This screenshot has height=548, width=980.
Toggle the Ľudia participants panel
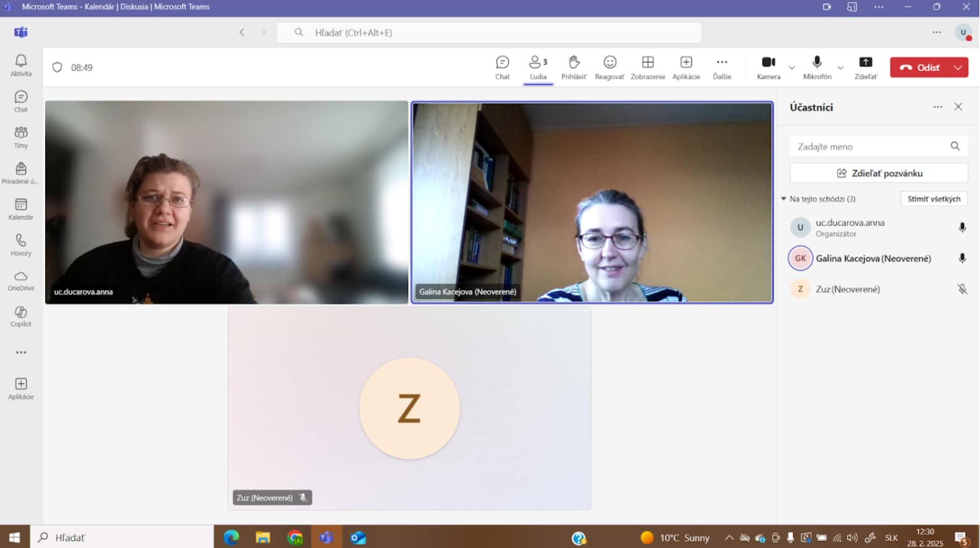(x=538, y=67)
